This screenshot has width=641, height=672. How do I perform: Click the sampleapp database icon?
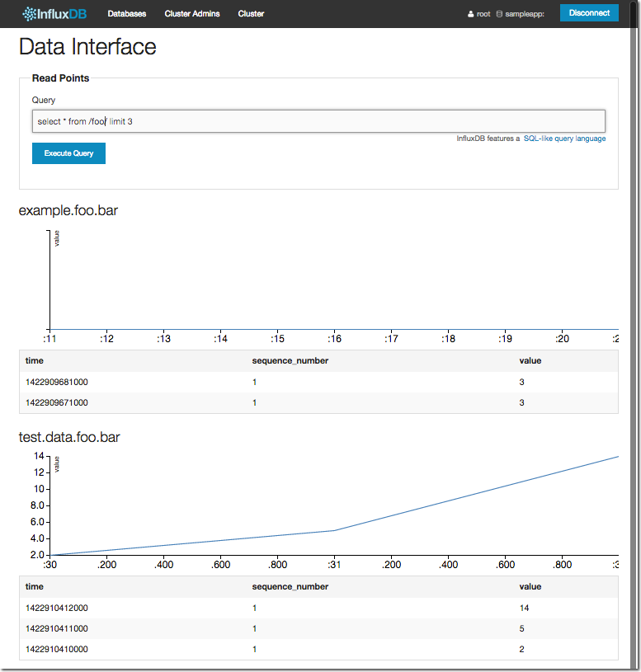pos(499,14)
